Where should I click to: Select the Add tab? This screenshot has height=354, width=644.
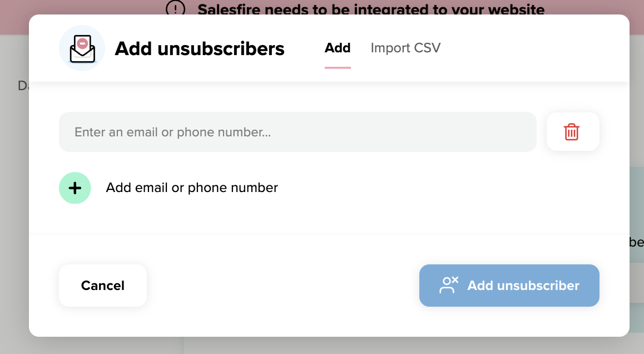(x=337, y=48)
